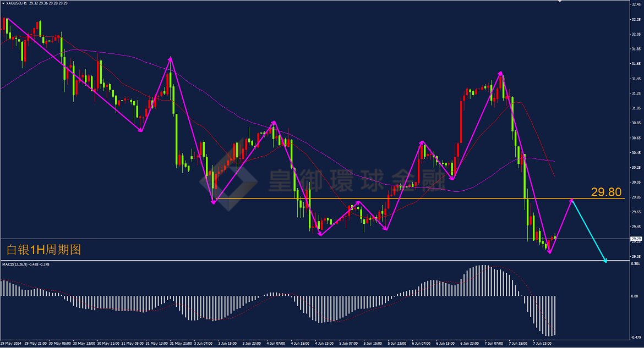Click the 3 Jun 15:00 time label
The height and width of the screenshot is (348, 644).
[227, 343]
